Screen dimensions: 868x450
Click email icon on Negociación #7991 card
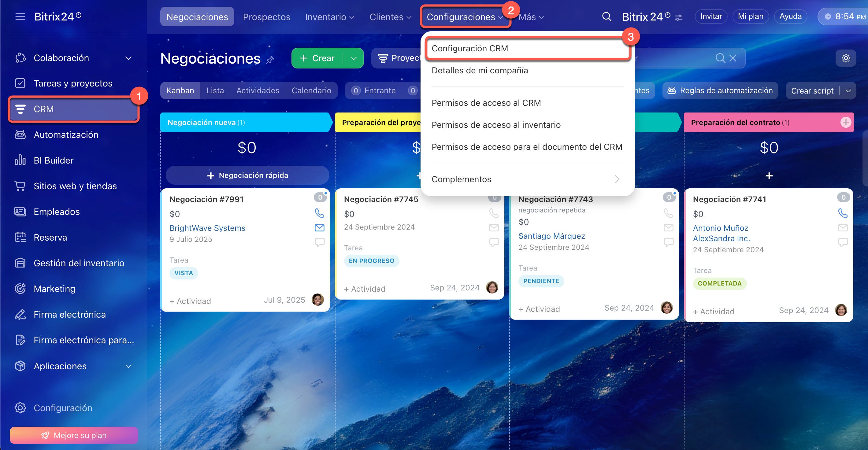click(319, 228)
